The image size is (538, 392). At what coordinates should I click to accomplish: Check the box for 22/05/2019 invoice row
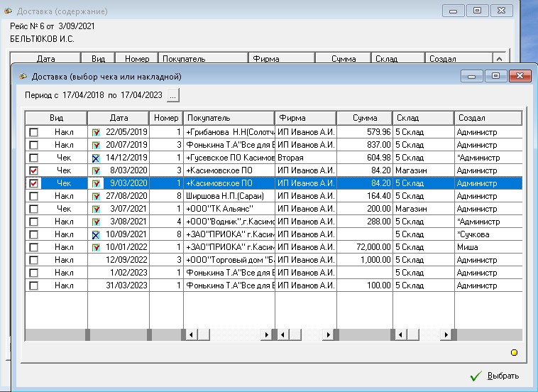[33, 132]
